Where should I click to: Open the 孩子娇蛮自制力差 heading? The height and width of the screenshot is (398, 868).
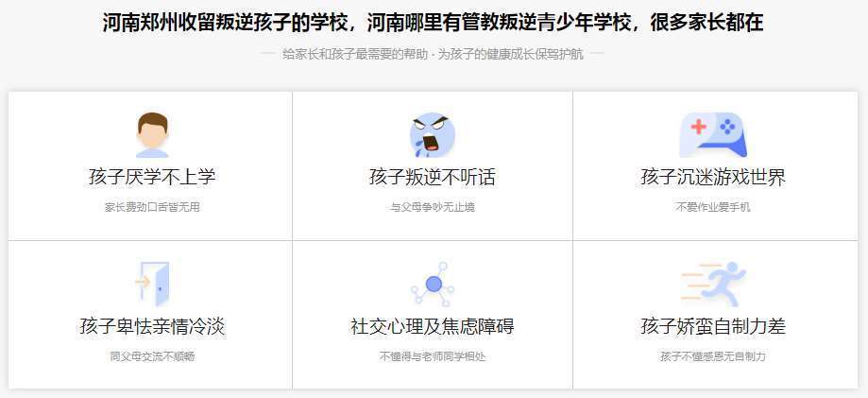pyautogui.click(x=713, y=326)
